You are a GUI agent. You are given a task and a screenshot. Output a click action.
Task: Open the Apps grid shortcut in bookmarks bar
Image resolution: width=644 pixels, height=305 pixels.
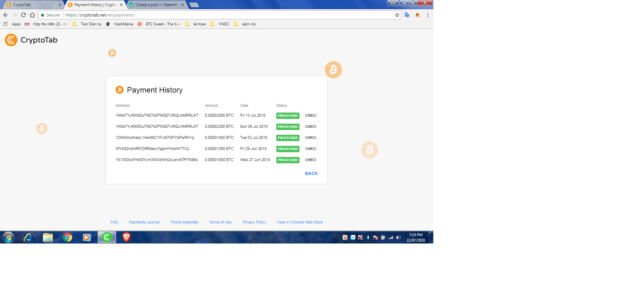12,24
